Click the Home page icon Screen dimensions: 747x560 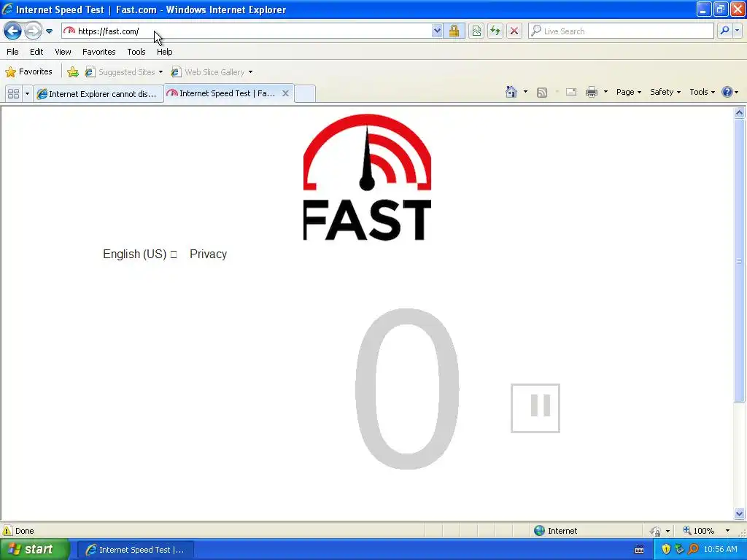coord(511,92)
